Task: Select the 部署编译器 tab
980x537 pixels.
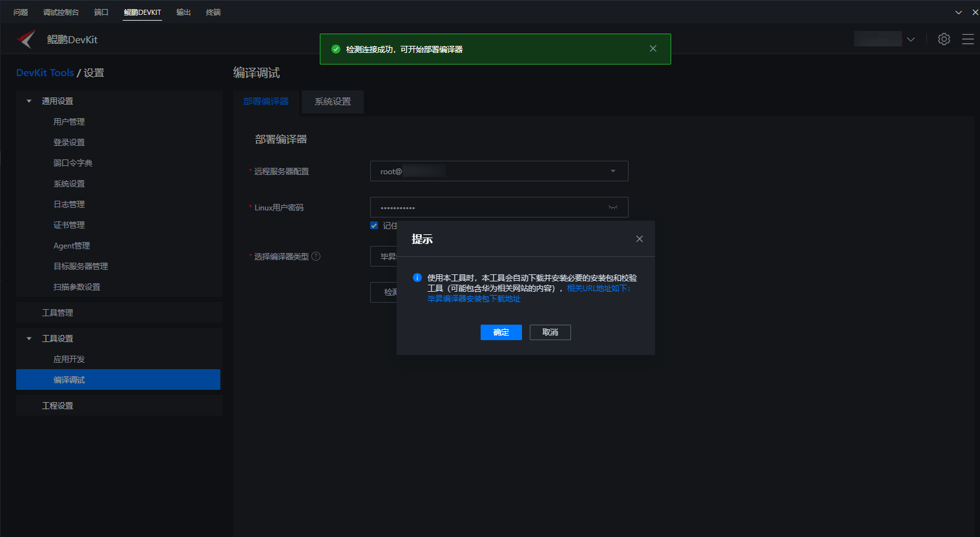Action: 266,101
